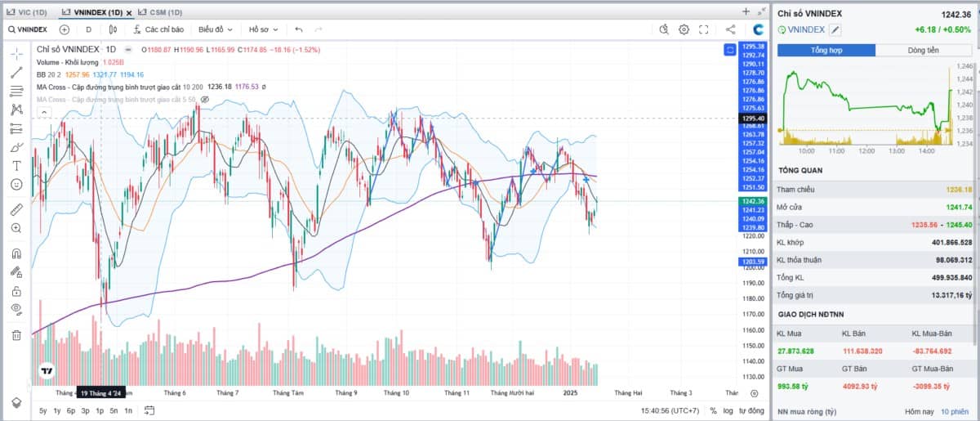Set the 1y time range
The image size is (980, 421).
[x=57, y=410]
